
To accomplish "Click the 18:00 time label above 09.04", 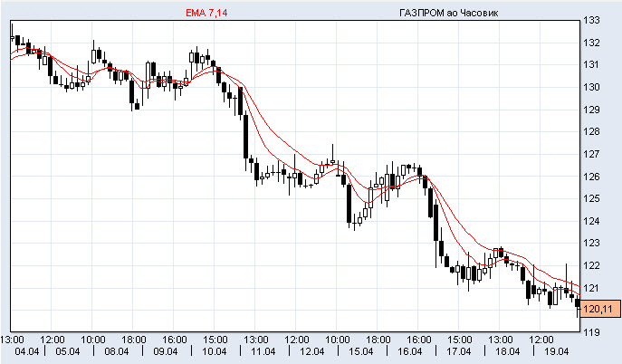I will pyautogui.click(x=134, y=340).
